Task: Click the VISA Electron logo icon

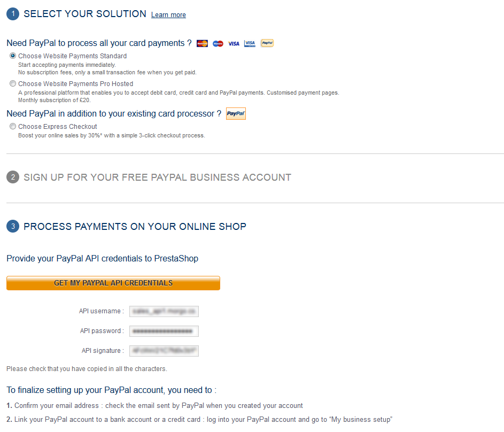Action: [x=250, y=43]
